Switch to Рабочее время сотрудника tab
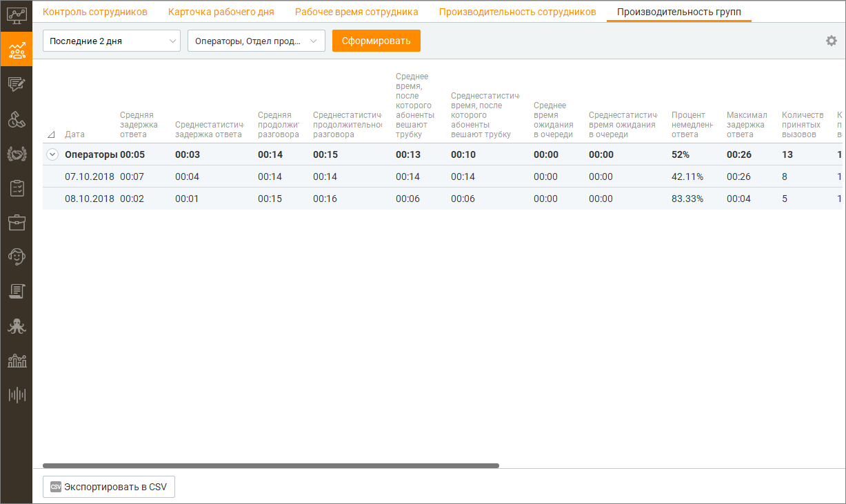 (x=356, y=12)
